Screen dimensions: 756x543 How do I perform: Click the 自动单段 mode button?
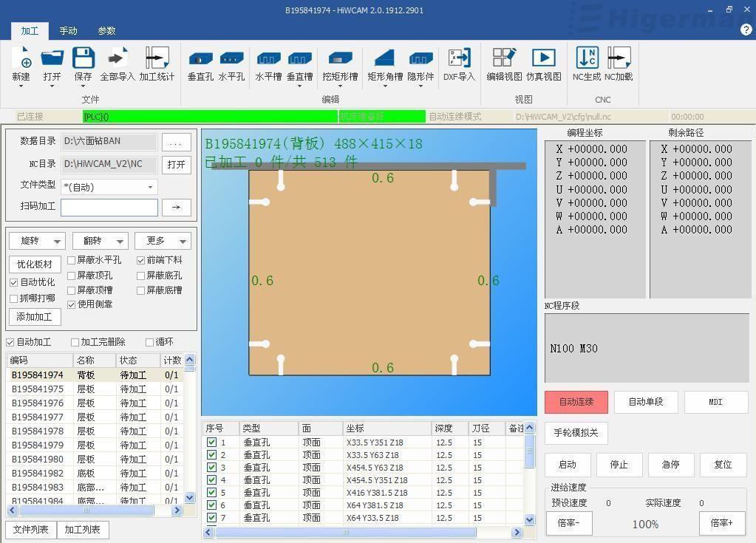[646, 402]
